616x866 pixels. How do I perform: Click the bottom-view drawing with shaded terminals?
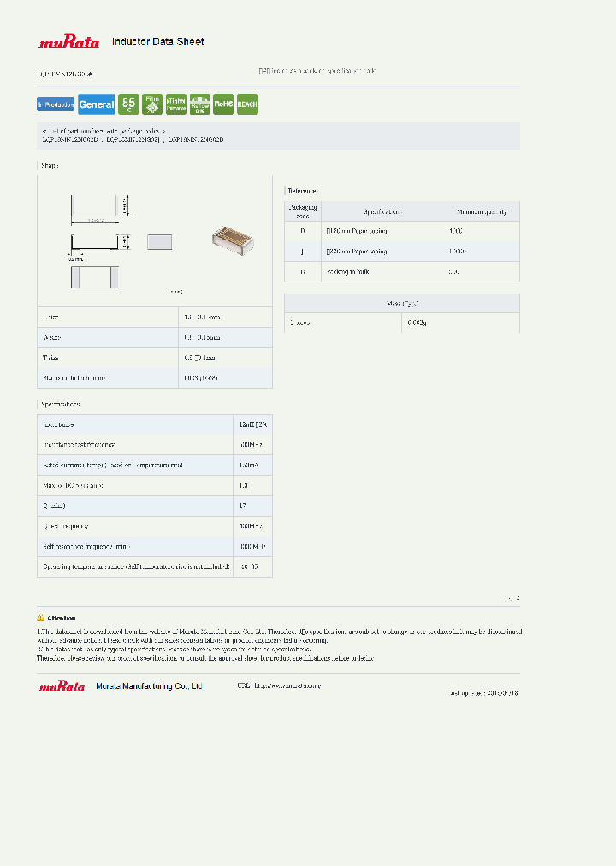click(x=95, y=277)
